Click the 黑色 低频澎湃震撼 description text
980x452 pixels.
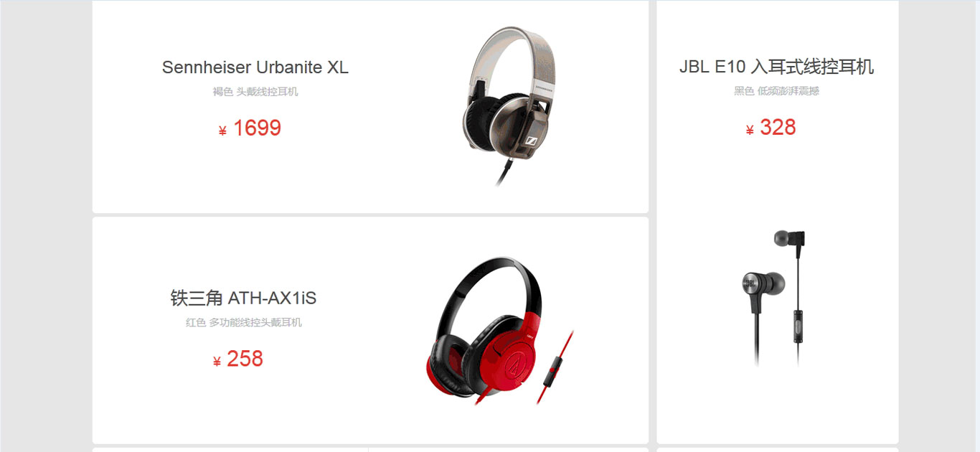pos(777,91)
